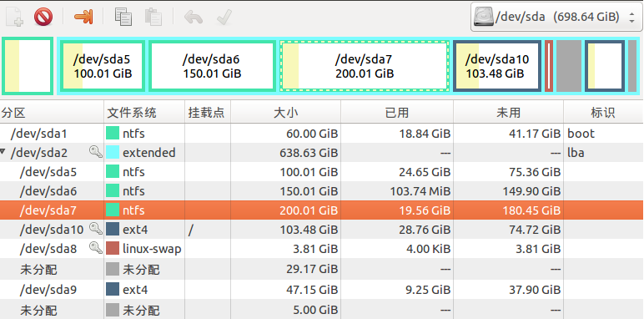Click the orange resize/move arrow icon
This screenshot has height=319, width=644.
(83, 17)
